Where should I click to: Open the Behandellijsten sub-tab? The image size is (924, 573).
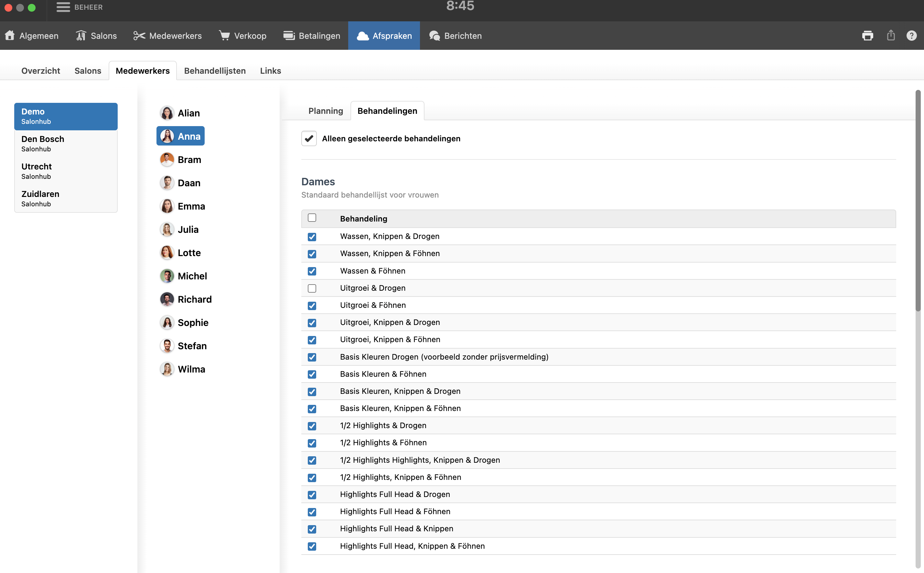[x=215, y=71]
